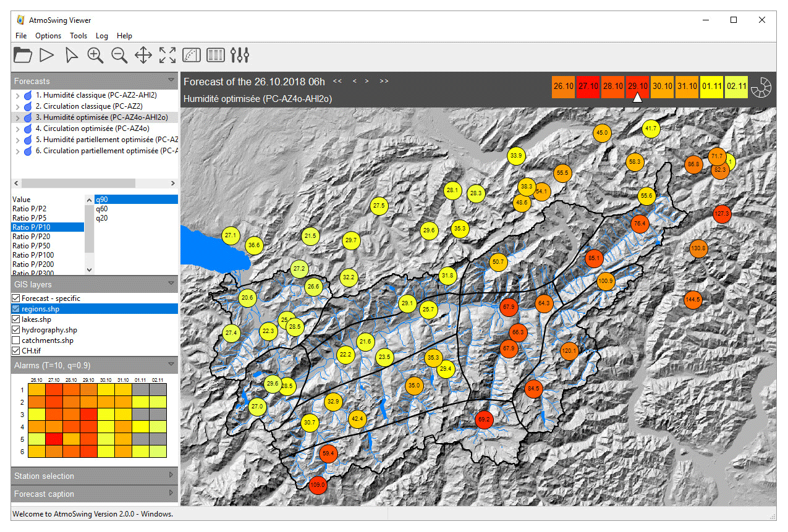Image resolution: width=788 pixels, height=532 pixels.
Task: Open the Options menu
Action: tap(48, 36)
